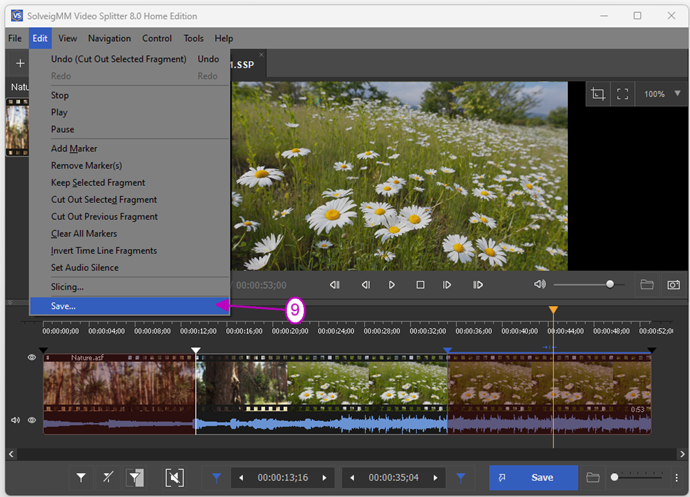Click the set audio silence icon
The height and width of the screenshot is (497, 690).
coord(175,478)
